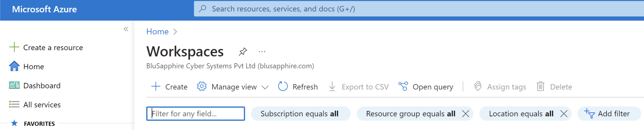This screenshot has height=130, width=644.
Task: Open Home from the sidebar
Action: pyautogui.click(x=34, y=67)
